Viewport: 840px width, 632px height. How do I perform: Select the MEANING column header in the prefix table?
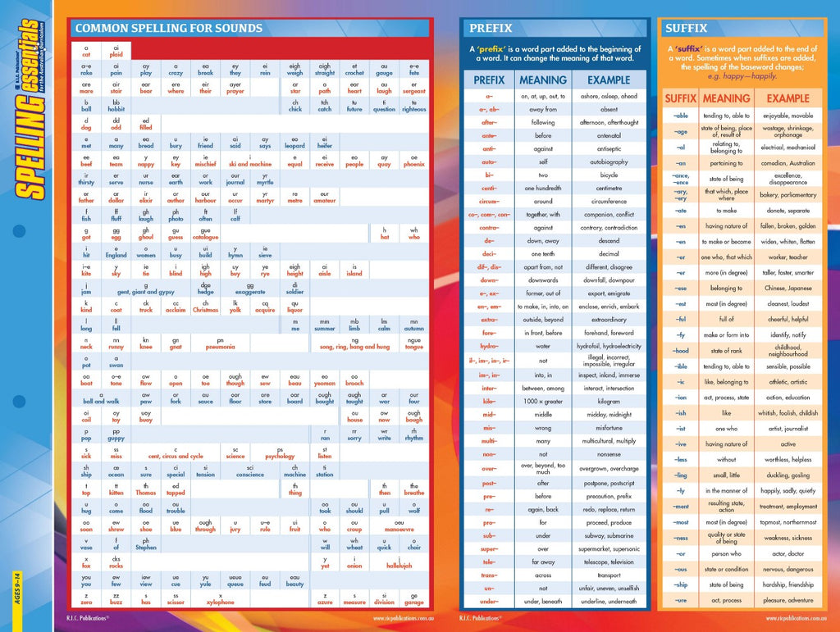point(543,80)
